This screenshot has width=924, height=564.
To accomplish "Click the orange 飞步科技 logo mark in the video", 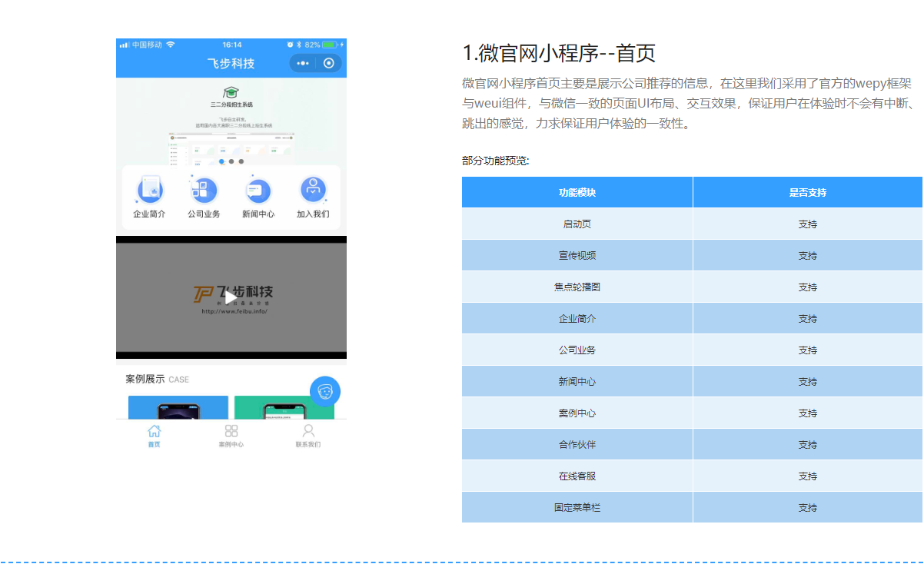I will [x=203, y=294].
